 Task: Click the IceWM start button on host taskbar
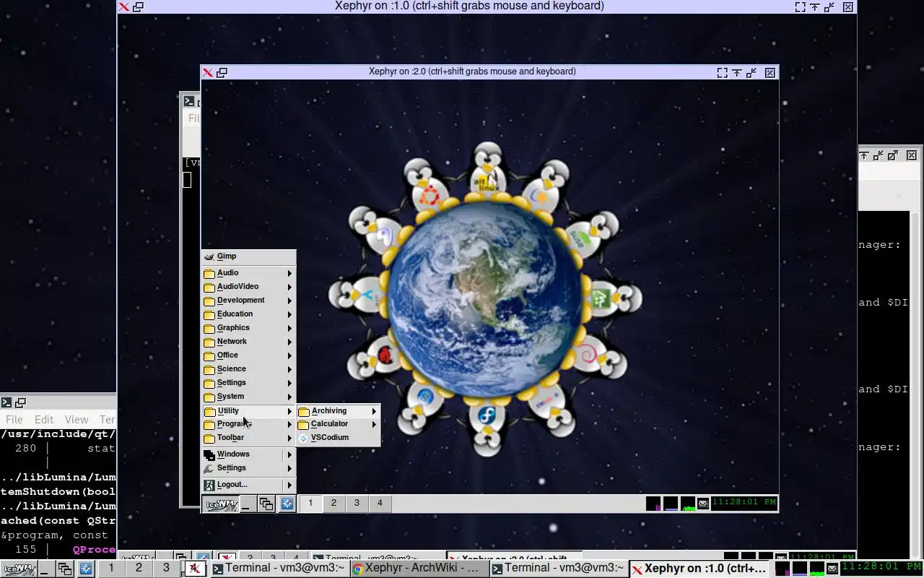coord(19,569)
